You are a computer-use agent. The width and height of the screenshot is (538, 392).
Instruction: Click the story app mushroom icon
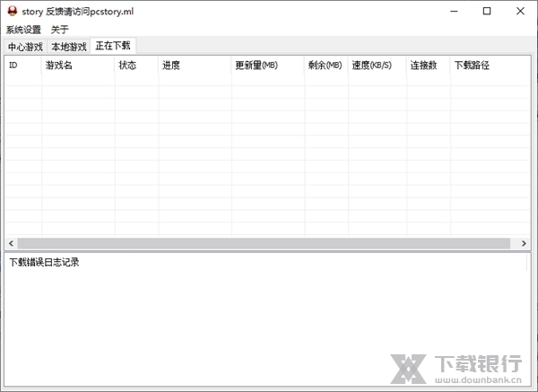coord(12,11)
